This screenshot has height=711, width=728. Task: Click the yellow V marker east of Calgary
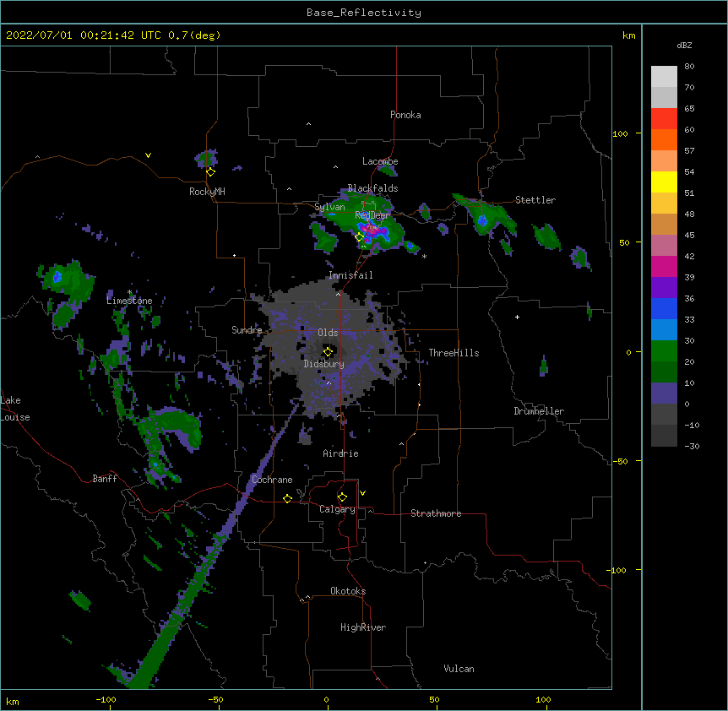coord(362,493)
